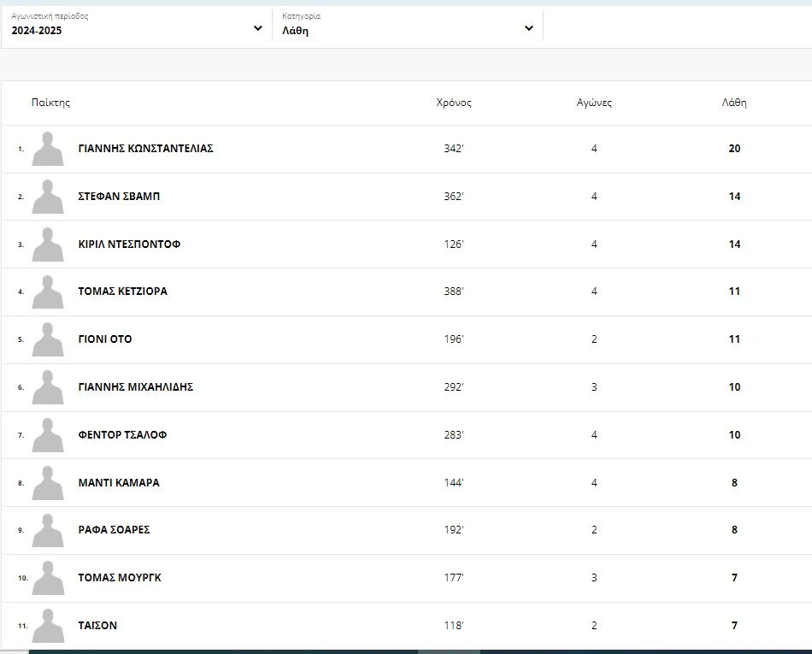Click avatar of Γιάννης Κωνσταντέλιας
The image size is (812, 654).
(48, 149)
